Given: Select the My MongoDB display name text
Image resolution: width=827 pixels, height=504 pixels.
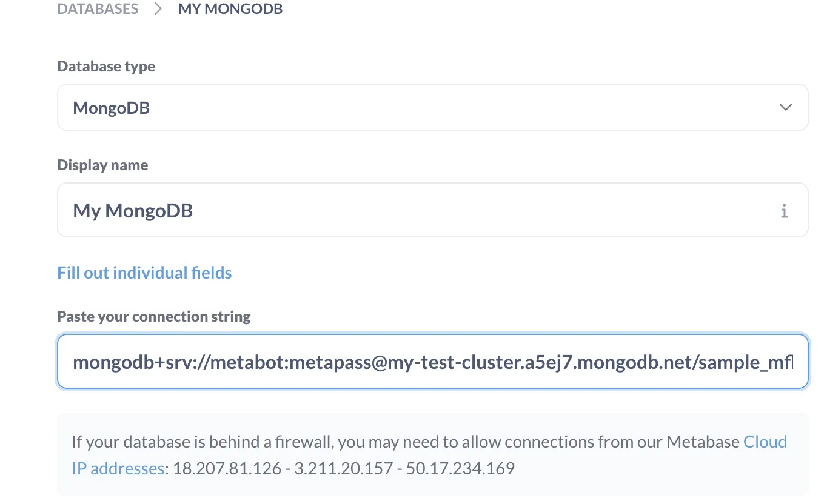Looking at the screenshot, I should click(133, 210).
